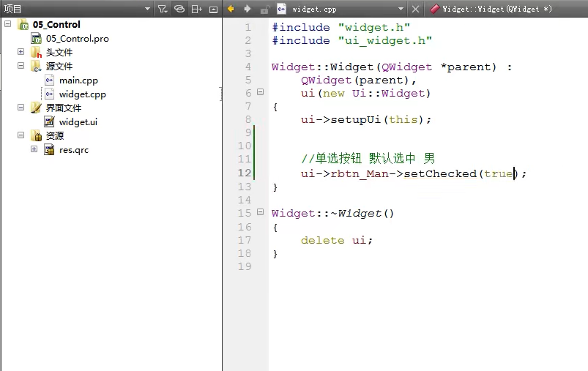
Task: Click the 源文件 folder label
Action: coord(59,67)
